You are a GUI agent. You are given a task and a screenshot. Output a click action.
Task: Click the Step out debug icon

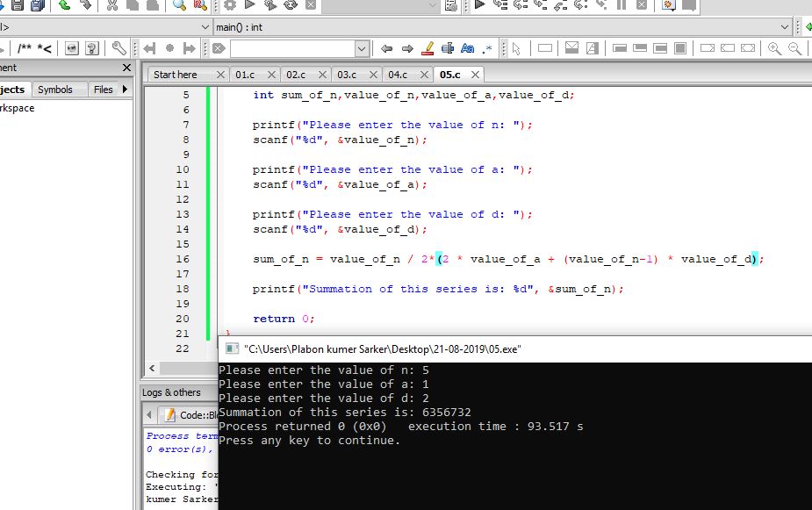(561, 5)
